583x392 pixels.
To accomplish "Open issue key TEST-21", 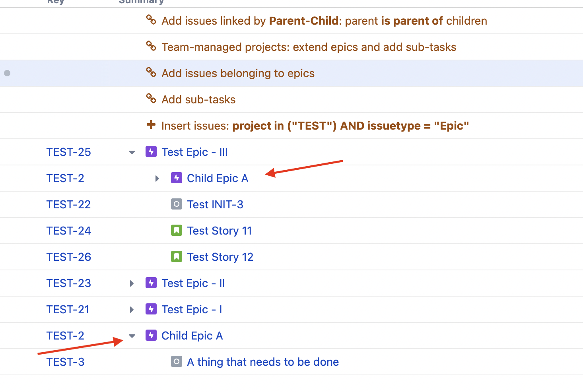I will click(68, 309).
